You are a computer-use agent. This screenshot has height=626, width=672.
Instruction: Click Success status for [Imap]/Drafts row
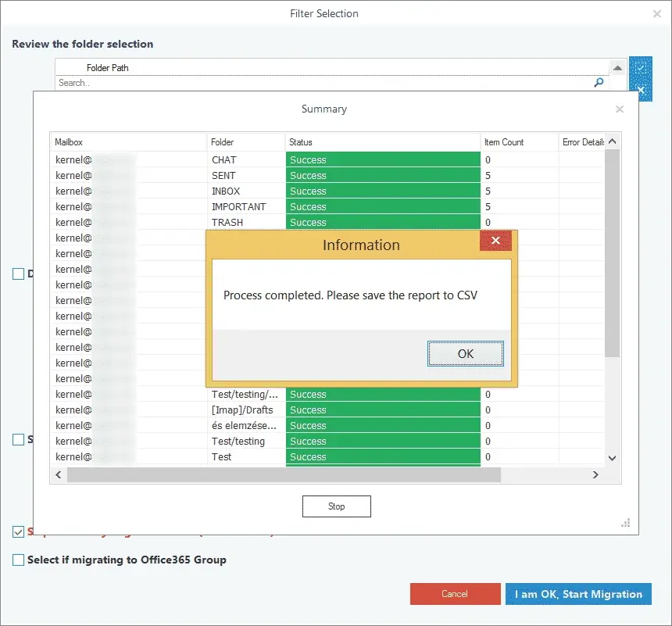tap(383, 410)
